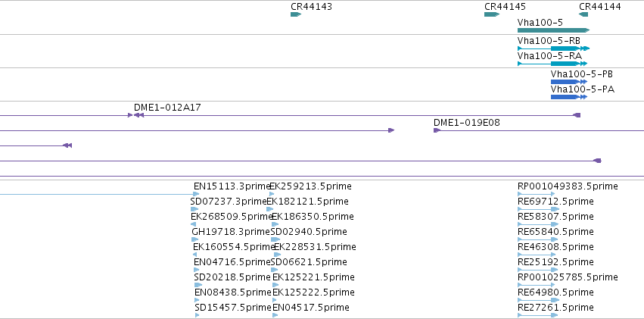Select the RE65840.5prime EST label
This screenshot has width=644, height=319.
(x=555, y=232)
